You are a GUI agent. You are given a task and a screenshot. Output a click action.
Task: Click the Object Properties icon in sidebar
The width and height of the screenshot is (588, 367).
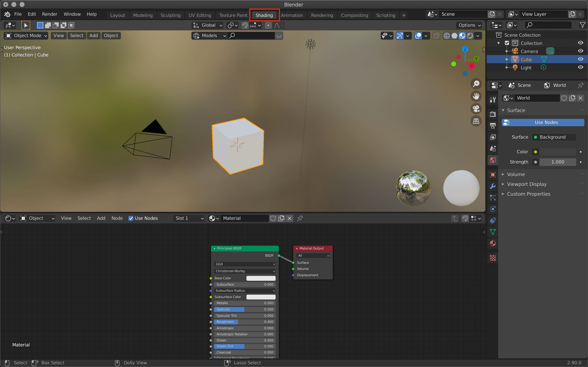[x=493, y=173]
